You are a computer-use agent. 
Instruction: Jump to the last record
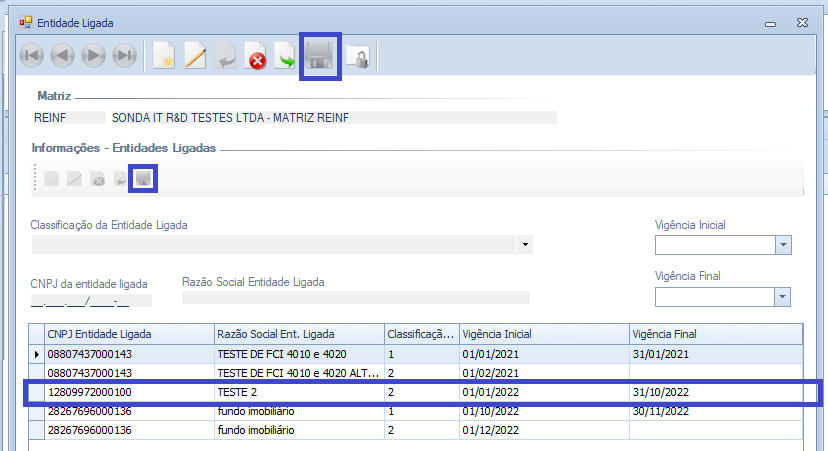coord(125,56)
